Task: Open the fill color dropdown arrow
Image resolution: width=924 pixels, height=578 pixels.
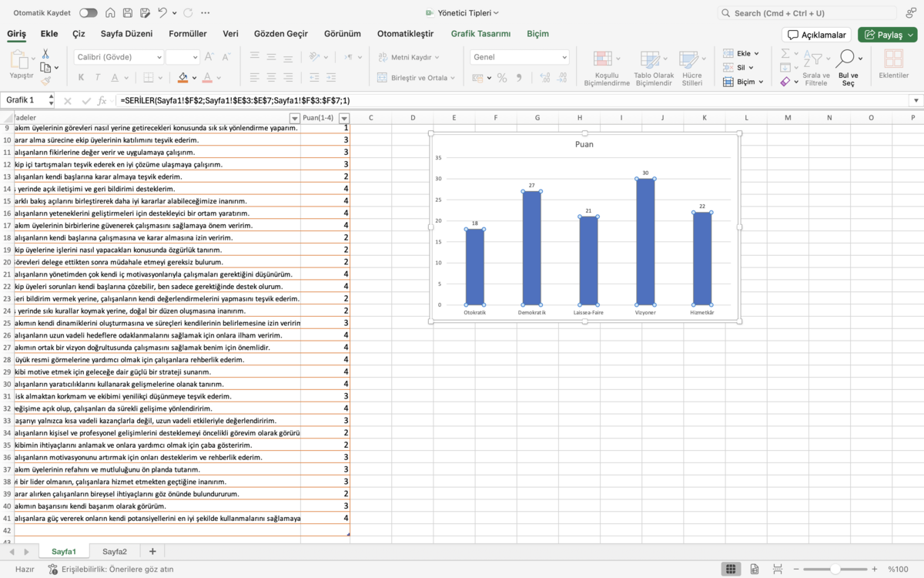Action: click(x=194, y=78)
